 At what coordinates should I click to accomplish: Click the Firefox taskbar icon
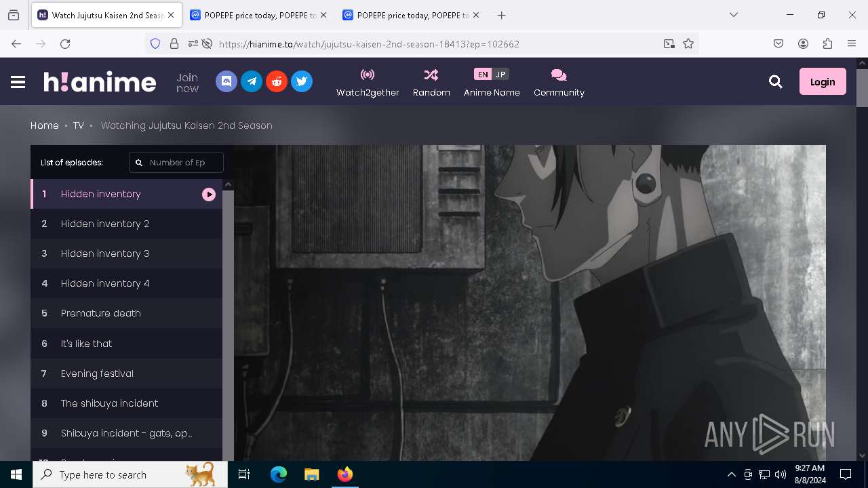pyautogui.click(x=344, y=474)
